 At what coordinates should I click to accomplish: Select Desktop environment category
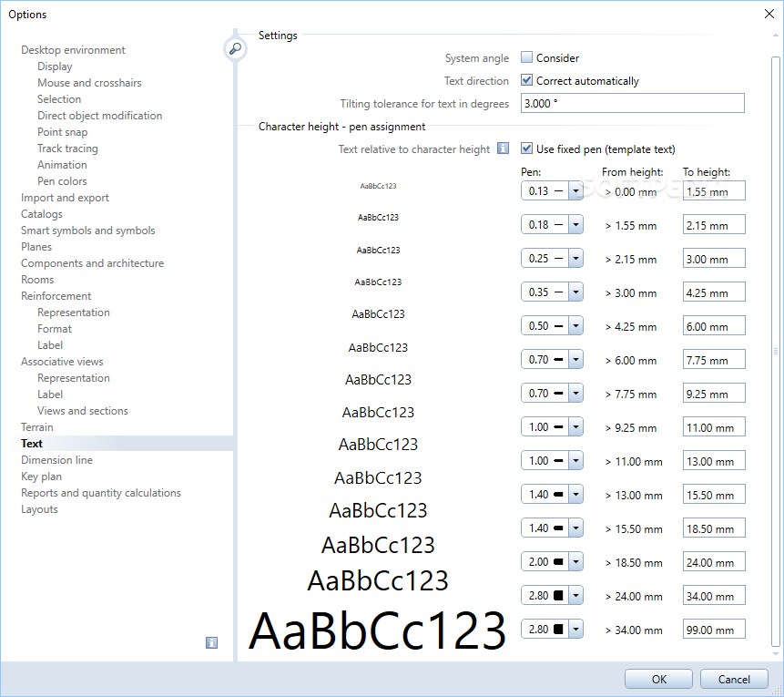(x=73, y=49)
